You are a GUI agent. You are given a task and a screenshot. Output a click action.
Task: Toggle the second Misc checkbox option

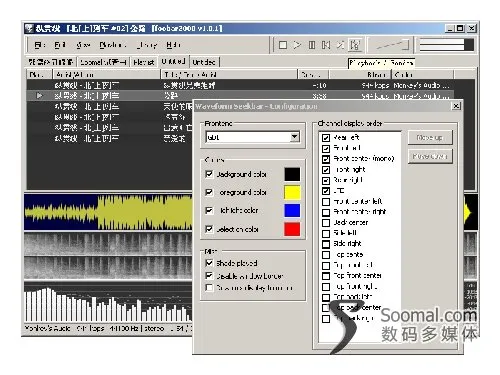(209, 276)
